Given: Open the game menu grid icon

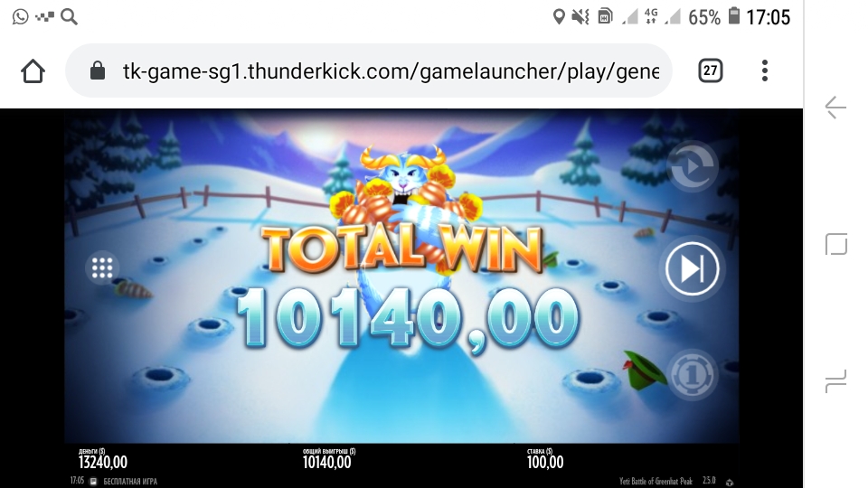Looking at the screenshot, I should [x=102, y=268].
